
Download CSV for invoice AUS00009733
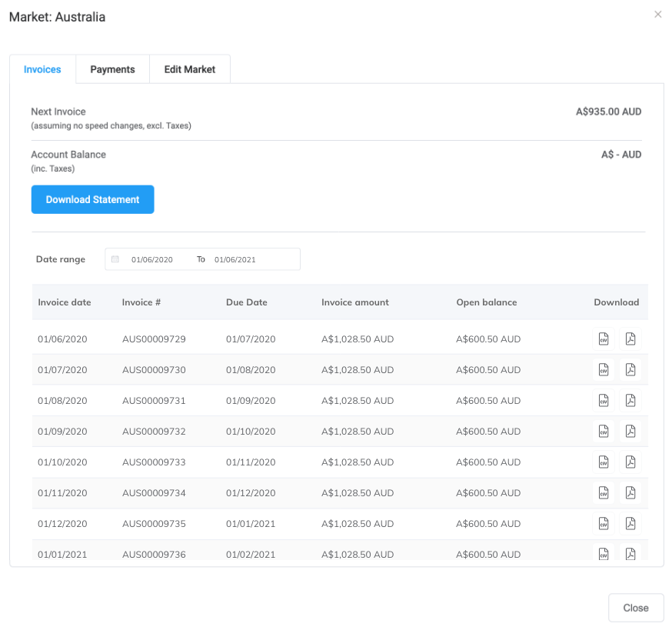(604, 462)
